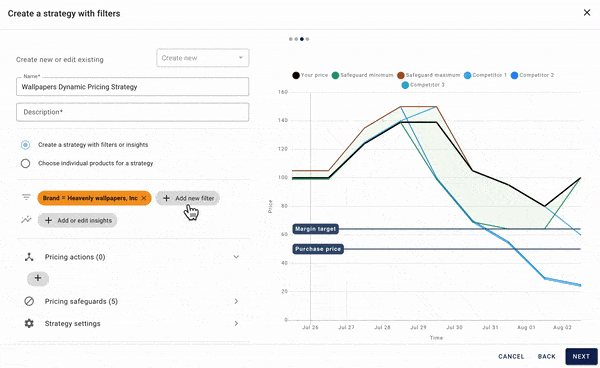Expand the Pricing safeguards (5) section
The height and width of the screenshot is (368, 600).
click(x=236, y=301)
